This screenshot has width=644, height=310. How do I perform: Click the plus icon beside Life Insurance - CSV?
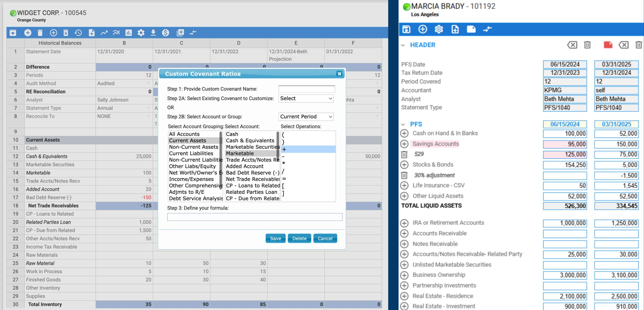[x=404, y=186]
